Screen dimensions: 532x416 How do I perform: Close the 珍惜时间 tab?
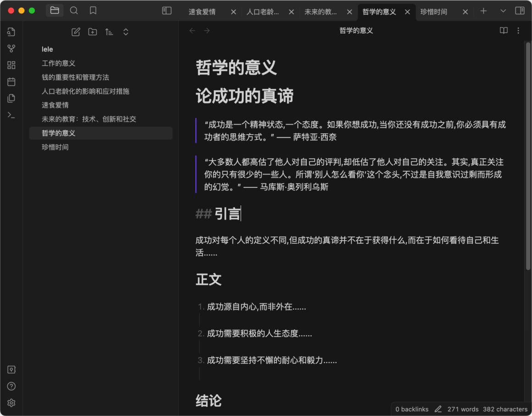tap(465, 12)
